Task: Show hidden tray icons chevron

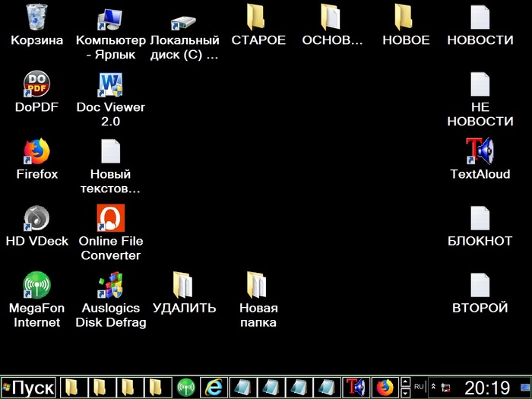Action: pos(433,386)
